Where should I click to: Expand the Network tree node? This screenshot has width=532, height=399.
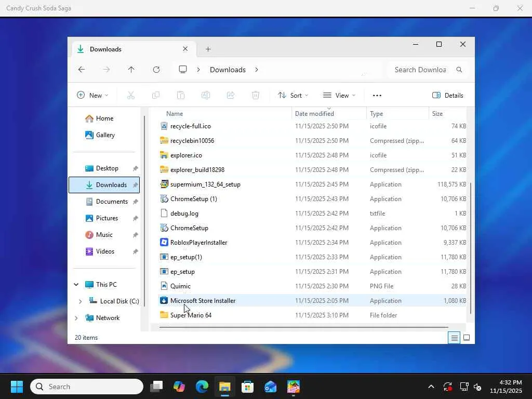[76, 318]
